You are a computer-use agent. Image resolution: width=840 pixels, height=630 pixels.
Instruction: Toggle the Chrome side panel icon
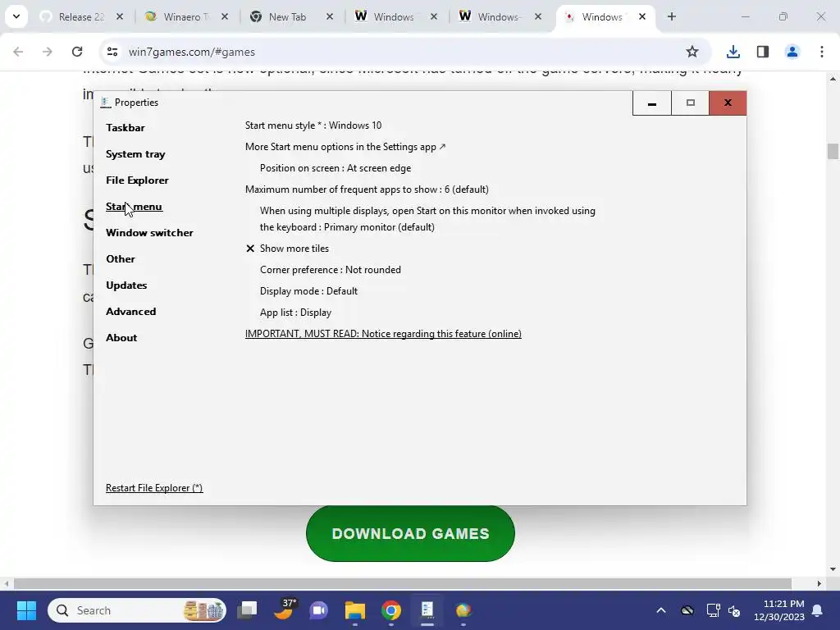[763, 52]
